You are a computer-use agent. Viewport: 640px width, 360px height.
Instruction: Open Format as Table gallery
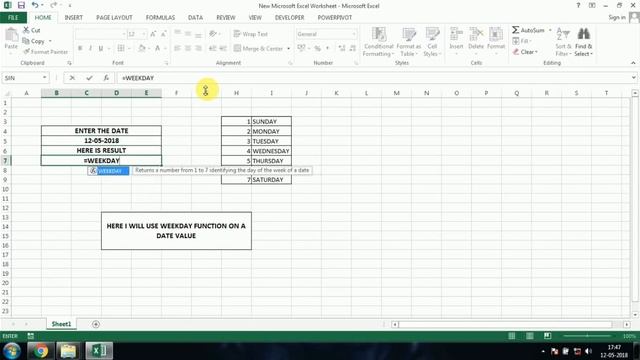coord(409,42)
